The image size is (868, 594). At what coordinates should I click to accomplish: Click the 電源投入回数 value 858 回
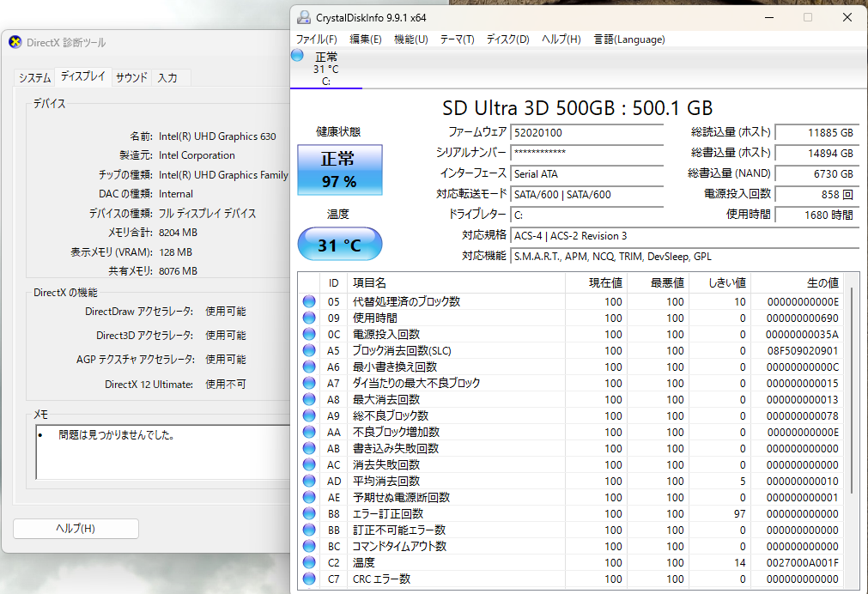817,194
